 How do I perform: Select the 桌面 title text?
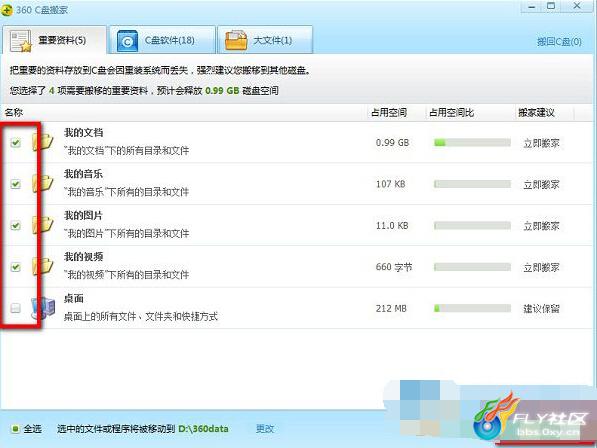(x=74, y=299)
